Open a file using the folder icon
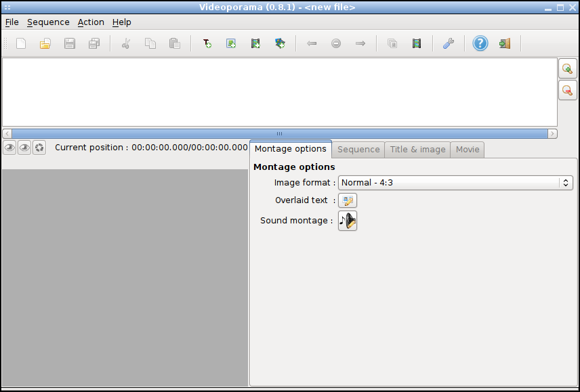Image resolution: width=580 pixels, height=392 pixels. [x=45, y=43]
